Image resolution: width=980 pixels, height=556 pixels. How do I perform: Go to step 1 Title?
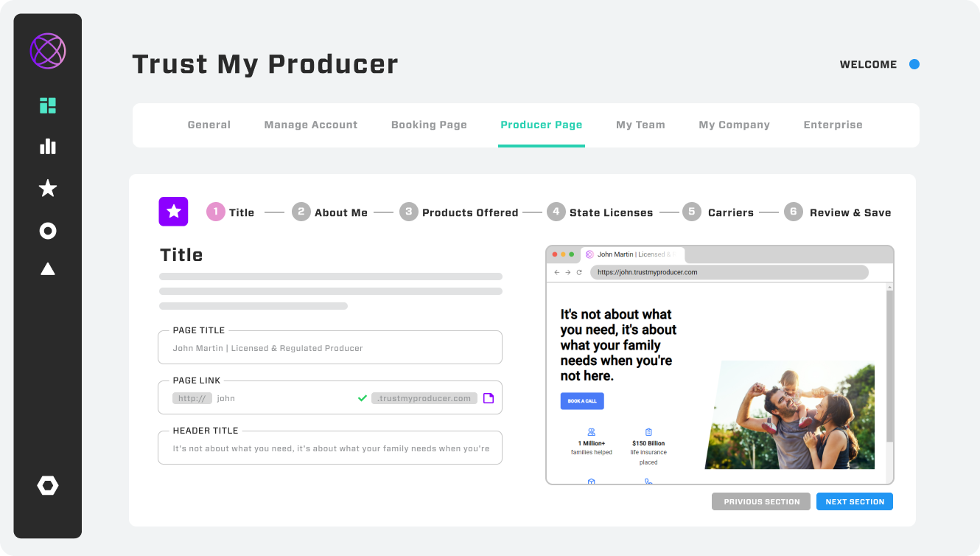click(x=231, y=212)
